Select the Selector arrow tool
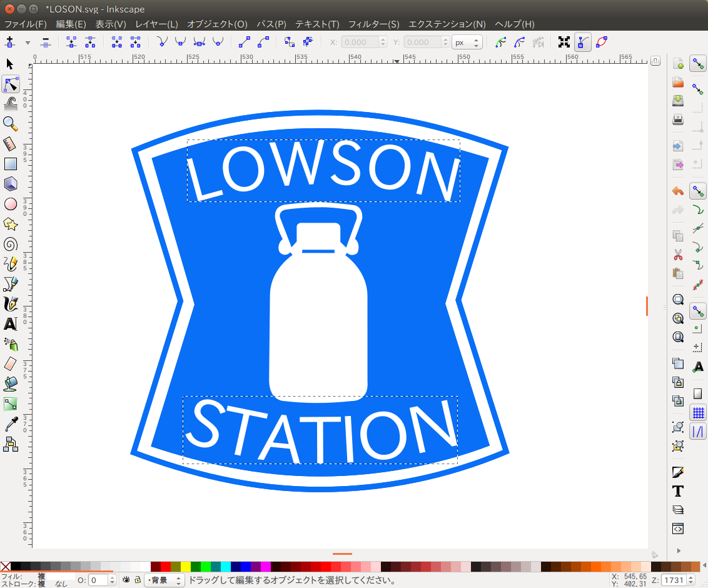Viewport: 708px width, 588px height. click(10, 64)
